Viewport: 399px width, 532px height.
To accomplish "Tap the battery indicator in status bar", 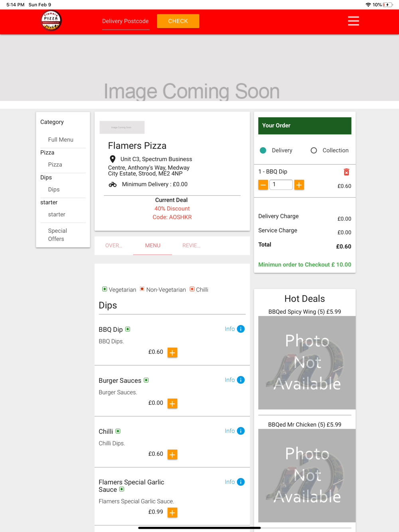I will [387, 5].
